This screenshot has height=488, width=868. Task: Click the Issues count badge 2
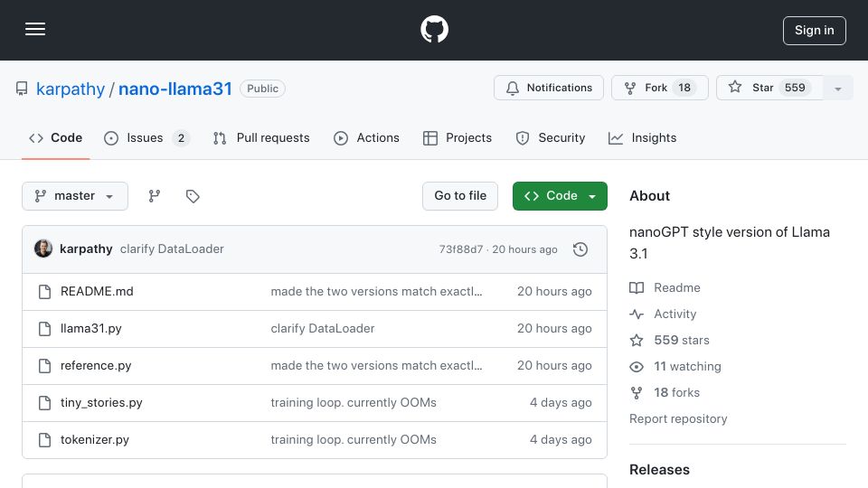click(x=181, y=138)
